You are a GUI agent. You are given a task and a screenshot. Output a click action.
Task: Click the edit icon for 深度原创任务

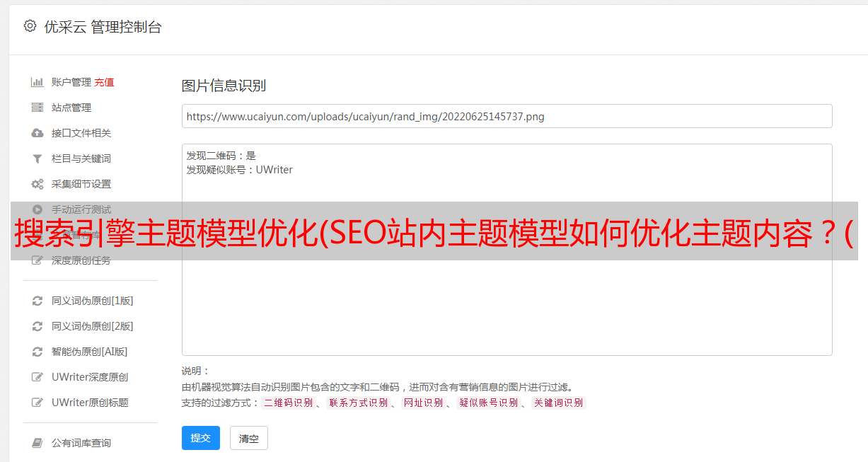(x=37, y=260)
